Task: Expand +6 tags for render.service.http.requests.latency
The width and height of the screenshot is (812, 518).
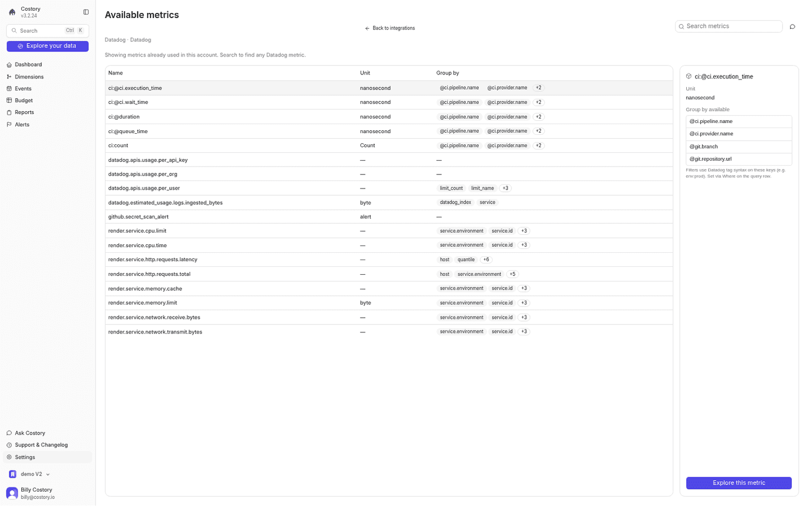Action: [486, 260]
